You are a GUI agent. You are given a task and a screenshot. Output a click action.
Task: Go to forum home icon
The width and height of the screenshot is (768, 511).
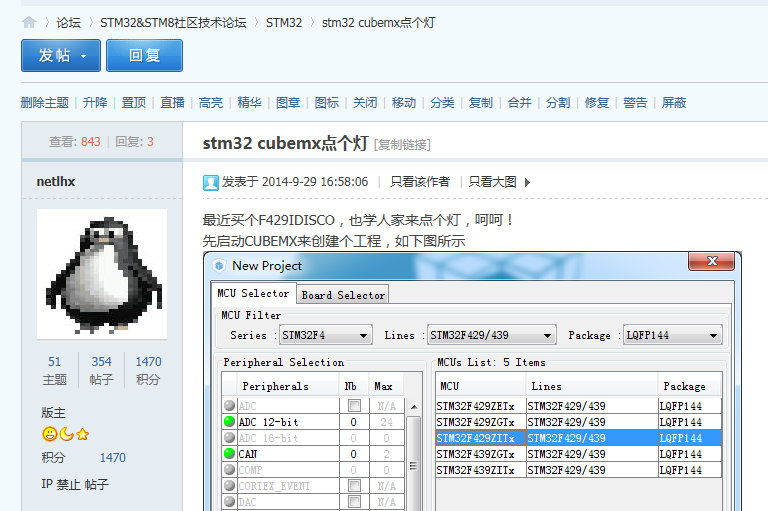[29, 23]
